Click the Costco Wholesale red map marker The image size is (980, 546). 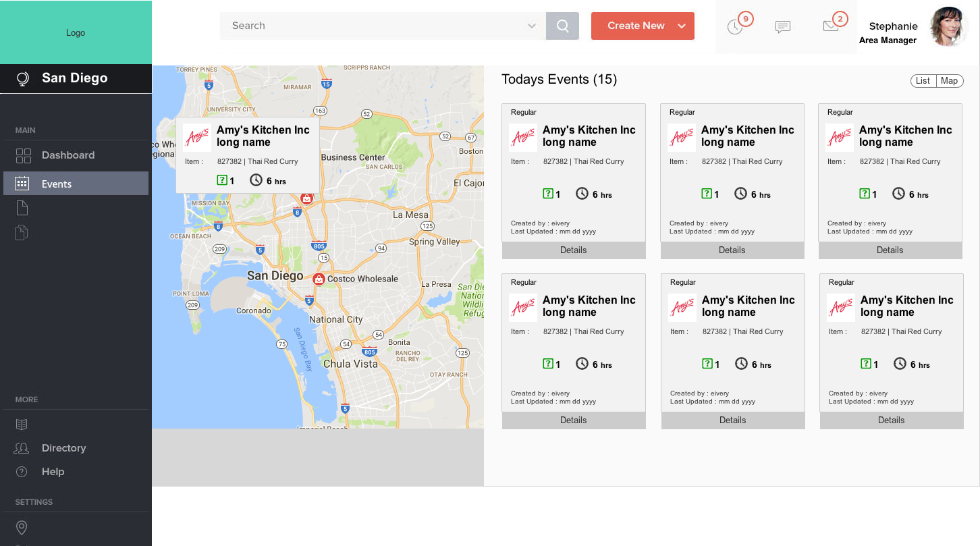click(319, 279)
